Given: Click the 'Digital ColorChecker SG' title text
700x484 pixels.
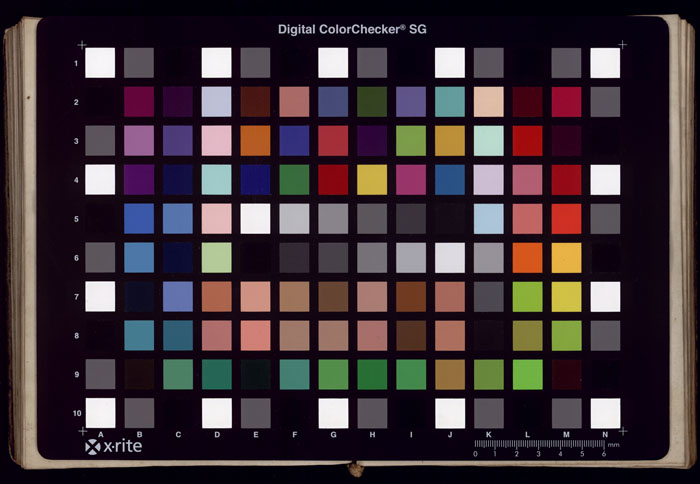Looking at the screenshot, I should (352, 29).
